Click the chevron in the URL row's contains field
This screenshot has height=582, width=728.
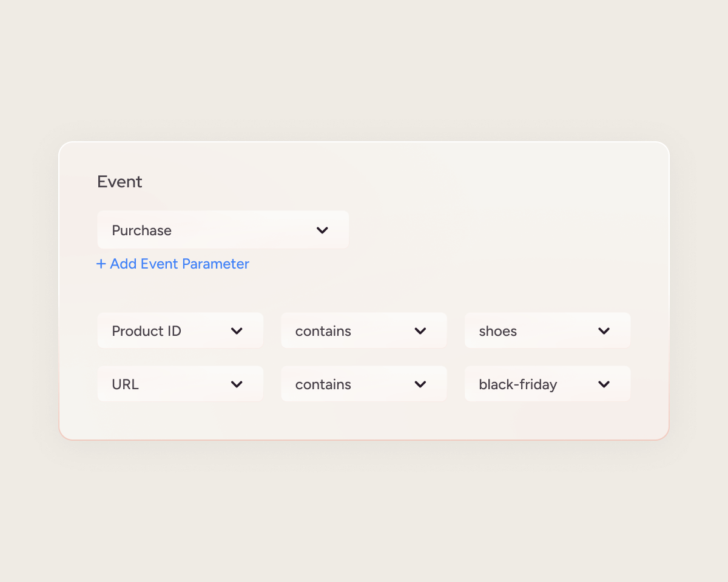[420, 384]
